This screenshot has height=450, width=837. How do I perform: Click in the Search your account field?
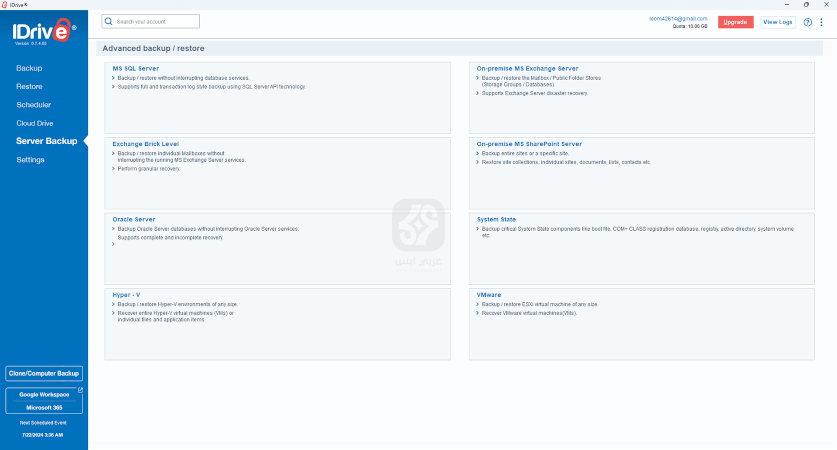[x=155, y=21]
